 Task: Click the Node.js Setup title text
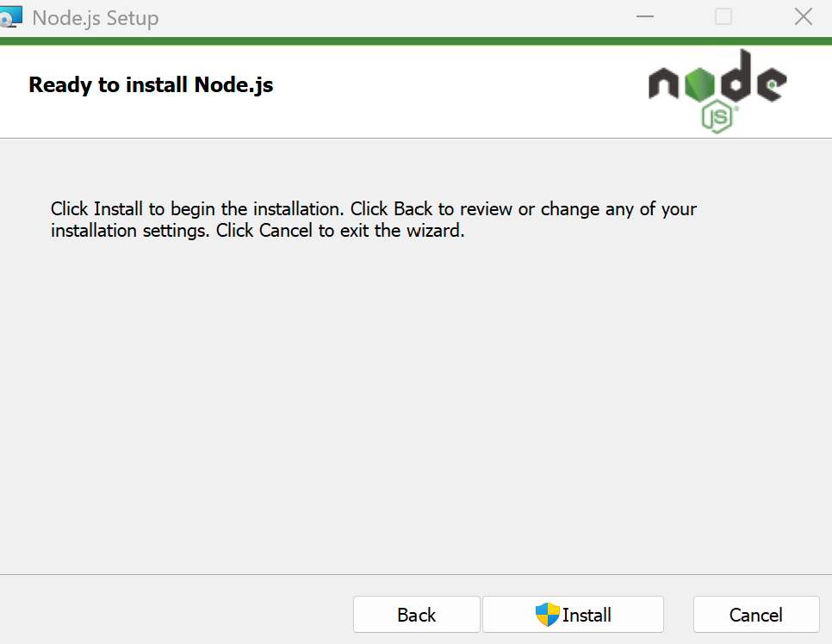click(x=95, y=17)
